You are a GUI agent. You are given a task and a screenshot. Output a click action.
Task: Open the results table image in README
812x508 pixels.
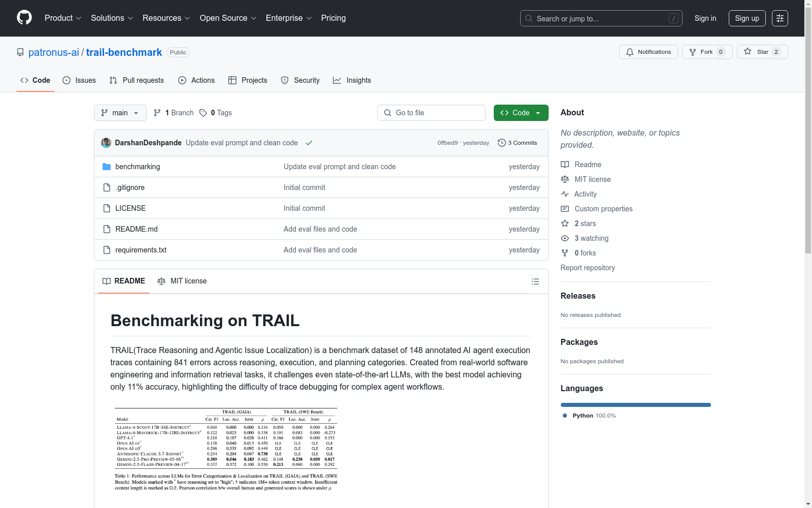(x=226, y=449)
